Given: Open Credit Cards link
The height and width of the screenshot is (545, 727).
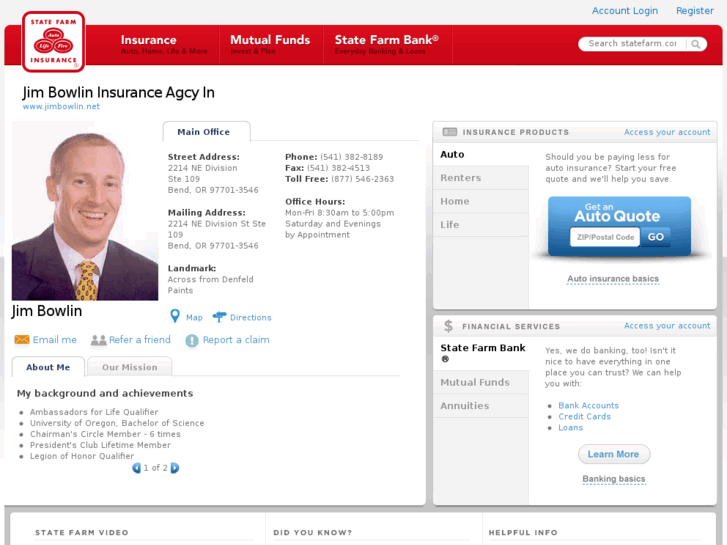Looking at the screenshot, I should 584,417.
